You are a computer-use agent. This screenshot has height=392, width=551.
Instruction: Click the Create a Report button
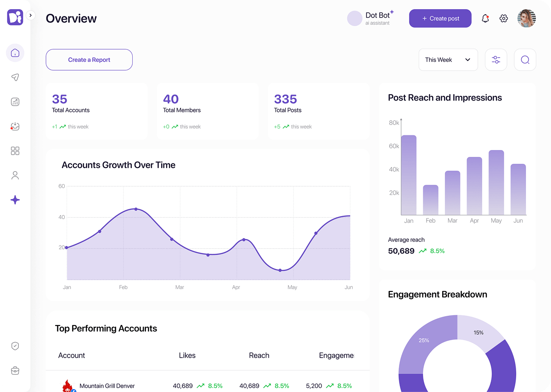[x=89, y=60]
